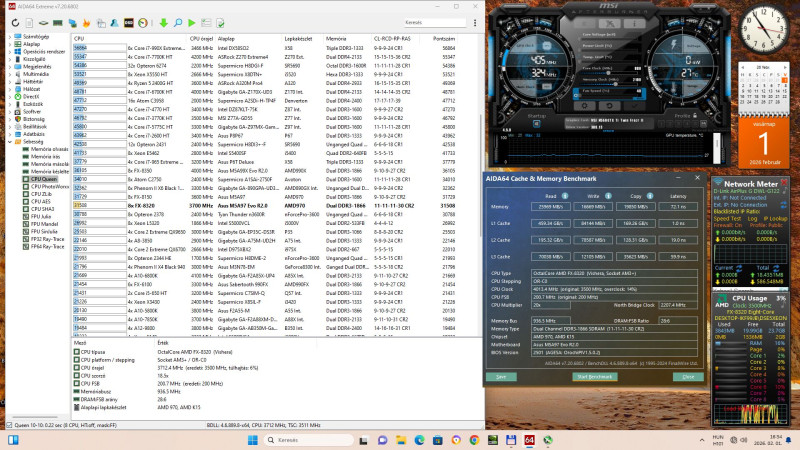Toggle checkbox in AIDA64 status bar
The image size is (800, 450).
pos(9,425)
